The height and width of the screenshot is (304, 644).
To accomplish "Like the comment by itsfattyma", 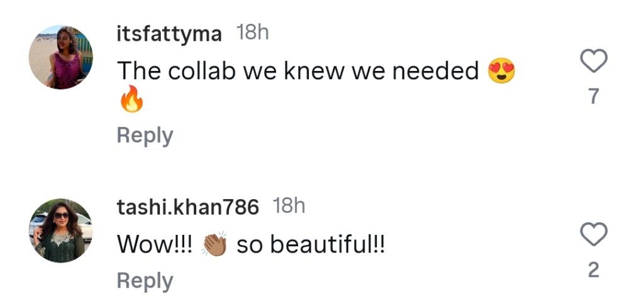I will [592, 62].
